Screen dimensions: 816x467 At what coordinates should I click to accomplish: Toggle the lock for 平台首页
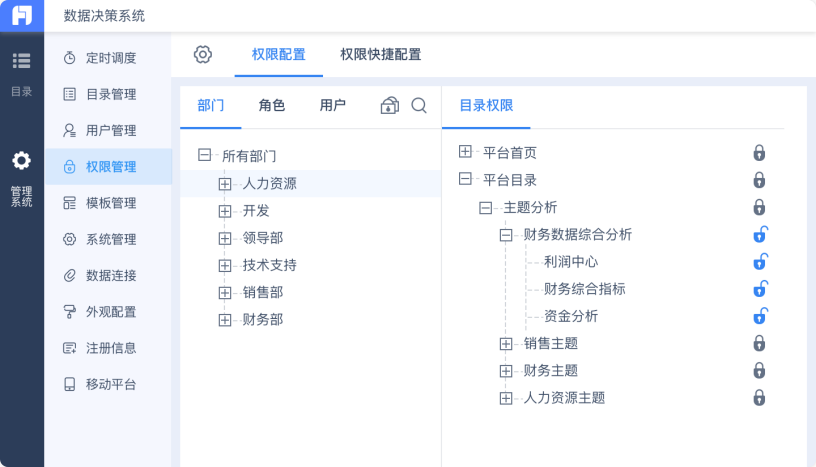click(759, 153)
